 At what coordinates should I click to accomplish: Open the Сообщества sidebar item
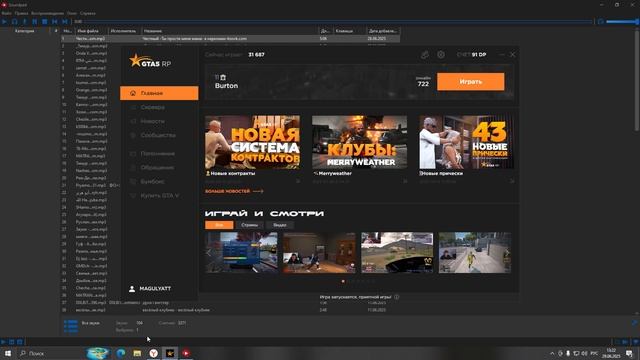[x=158, y=135]
